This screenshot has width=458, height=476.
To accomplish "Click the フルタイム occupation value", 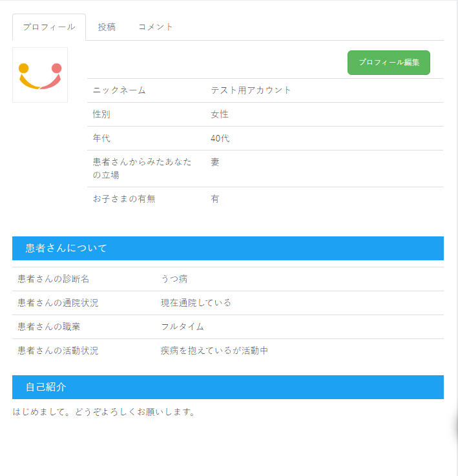I will 182,327.
